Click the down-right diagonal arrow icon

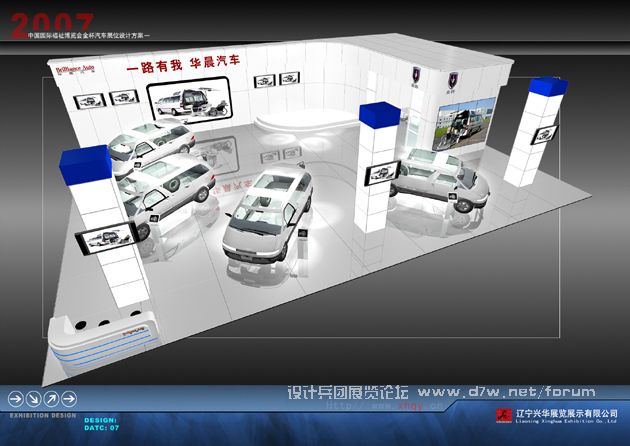click(33, 399)
